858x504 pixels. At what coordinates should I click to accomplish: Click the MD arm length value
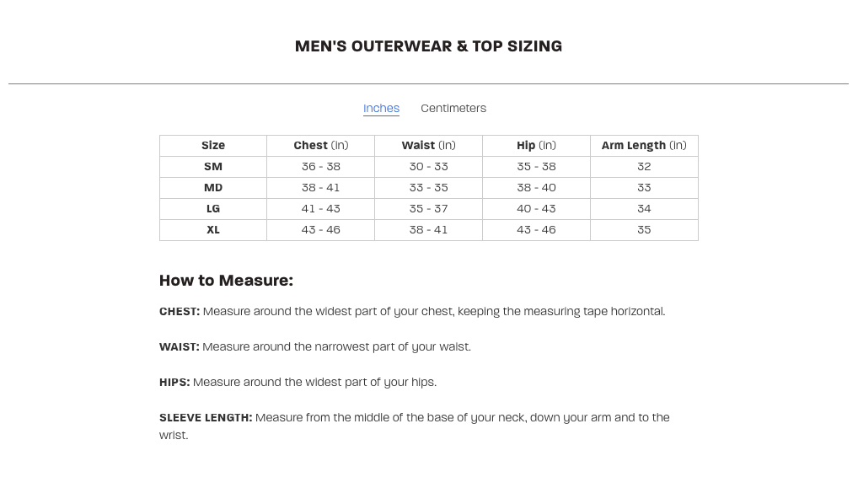tap(644, 187)
